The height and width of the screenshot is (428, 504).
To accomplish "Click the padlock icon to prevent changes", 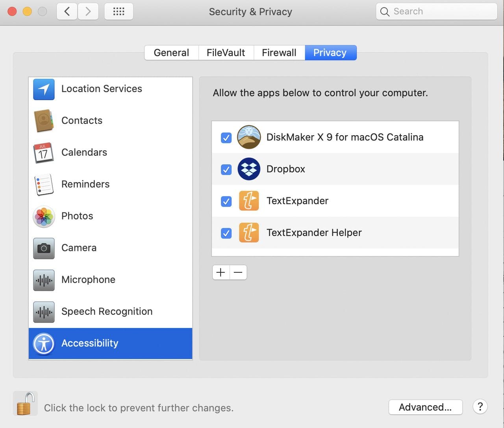I will point(25,404).
